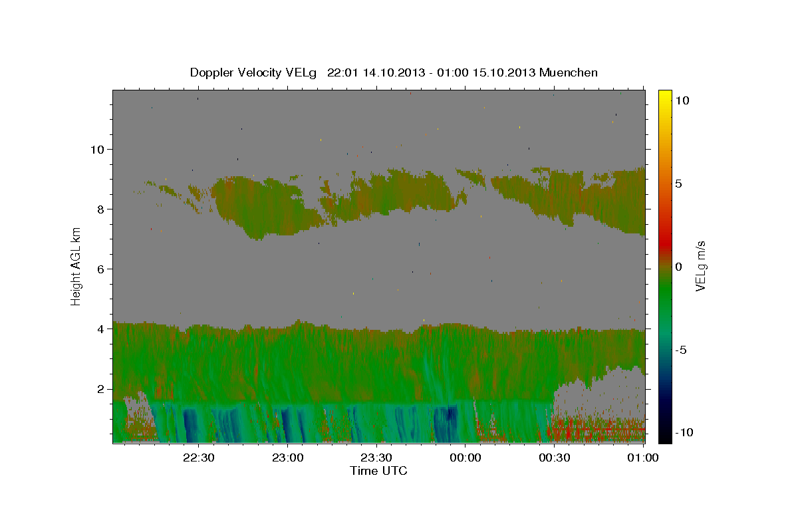This screenshot has width=798, height=532.
Task: Click the 22:30 time tick label
Action: [x=198, y=458]
